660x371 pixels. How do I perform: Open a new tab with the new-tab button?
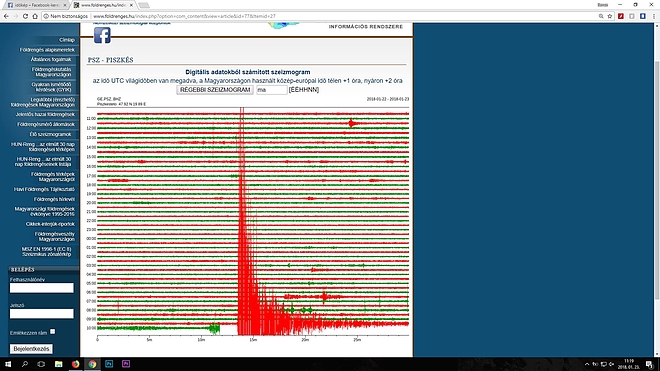[x=144, y=5]
